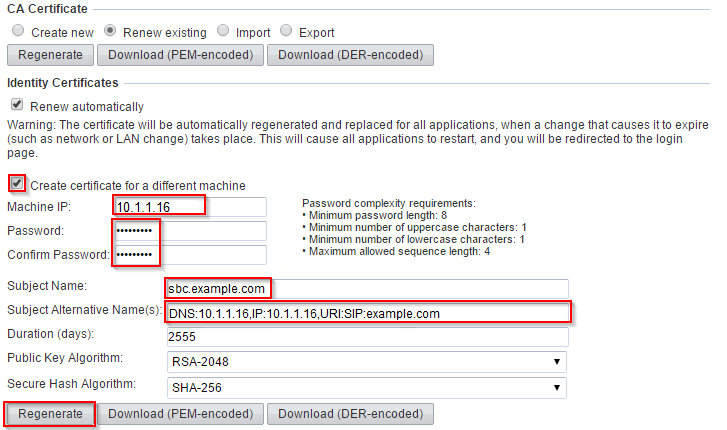Select the Create new radio button
This screenshot has width=727, height=430.
[18, 31]
